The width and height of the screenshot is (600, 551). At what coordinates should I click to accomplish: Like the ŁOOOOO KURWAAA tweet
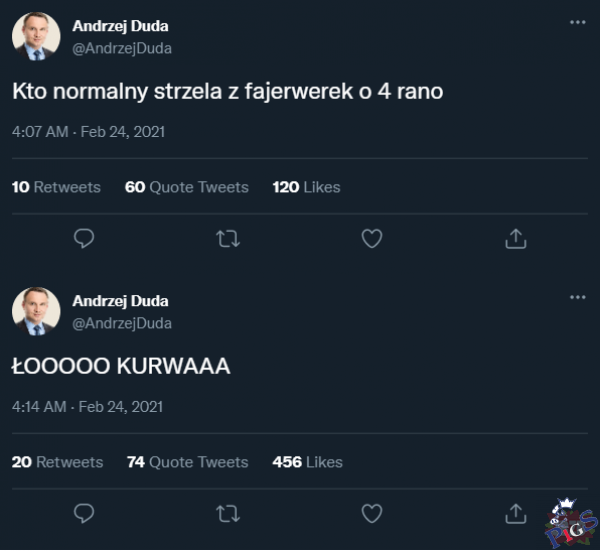[372, 513]
